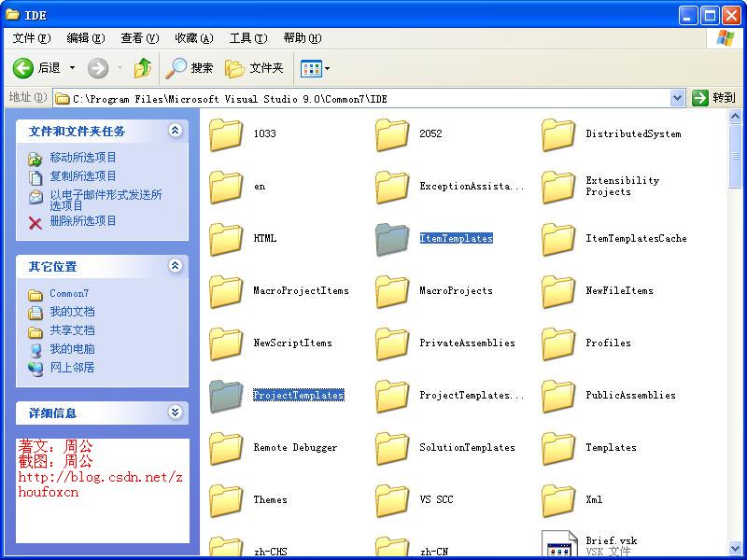
Task: Select the Themes folder icon
Action: [x=226, y=501]
